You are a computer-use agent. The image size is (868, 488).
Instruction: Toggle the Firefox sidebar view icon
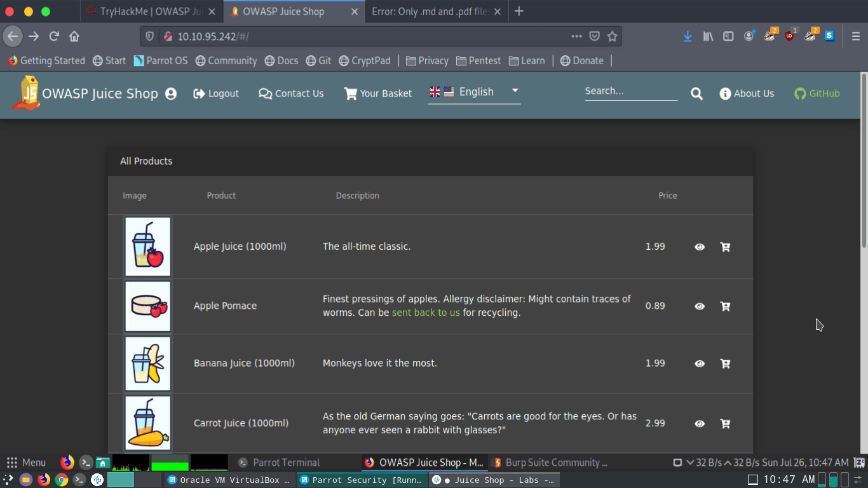click(728, 36)
